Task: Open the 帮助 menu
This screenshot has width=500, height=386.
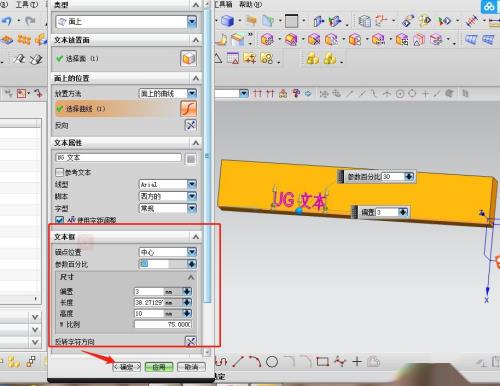Action: (250, 4)
